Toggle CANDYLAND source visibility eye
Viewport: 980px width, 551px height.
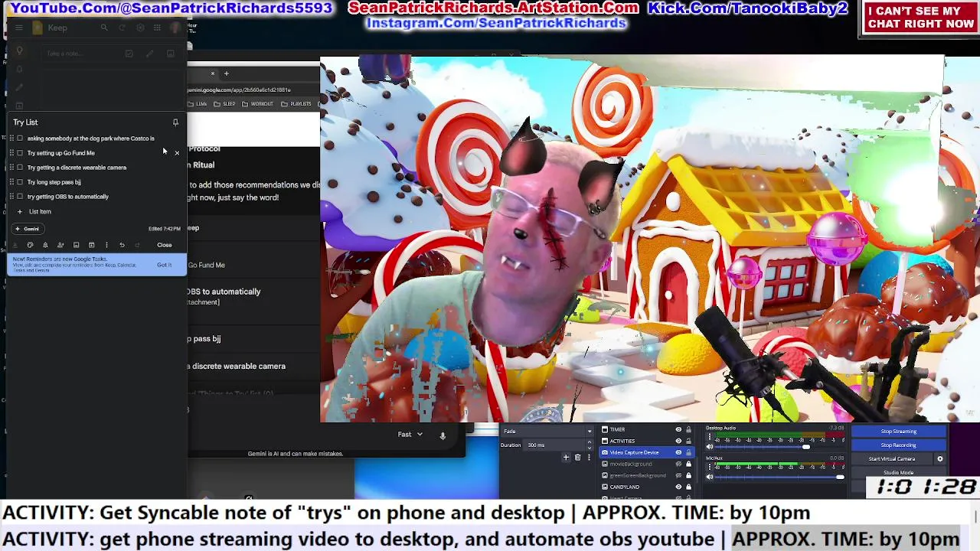coord(678,487)
